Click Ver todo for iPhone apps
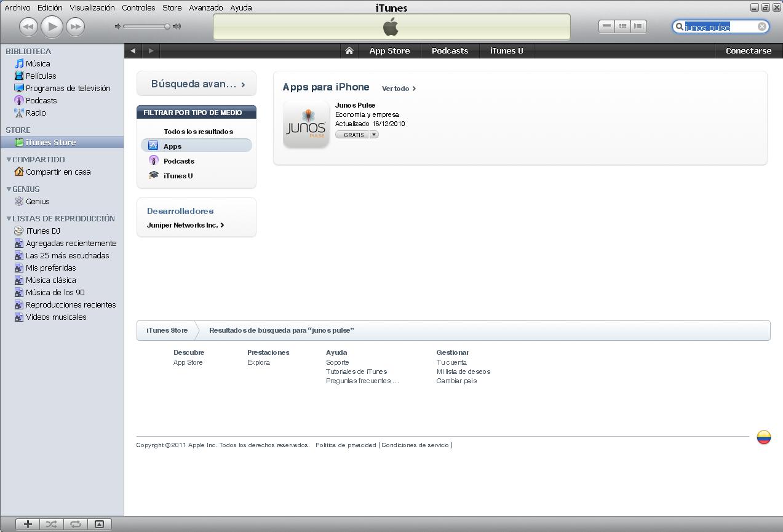The width and height of the screenshot is (783, 532). [x=399, y=89]
